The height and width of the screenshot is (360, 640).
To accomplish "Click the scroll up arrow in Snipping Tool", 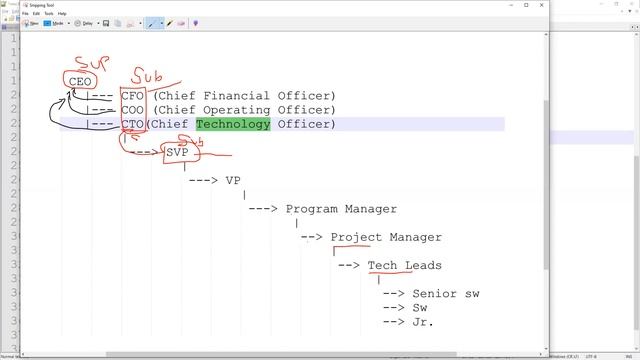I will coord(546,36).
